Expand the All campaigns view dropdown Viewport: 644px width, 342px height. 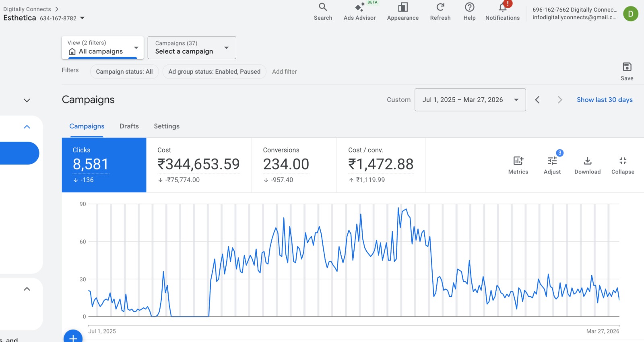[x=103, y=47]
